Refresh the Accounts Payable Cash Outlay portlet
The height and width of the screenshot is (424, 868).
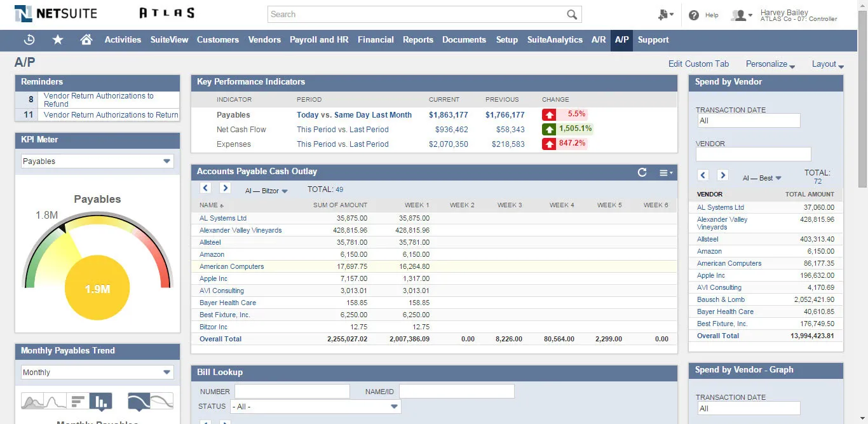(x=642, y=172)
